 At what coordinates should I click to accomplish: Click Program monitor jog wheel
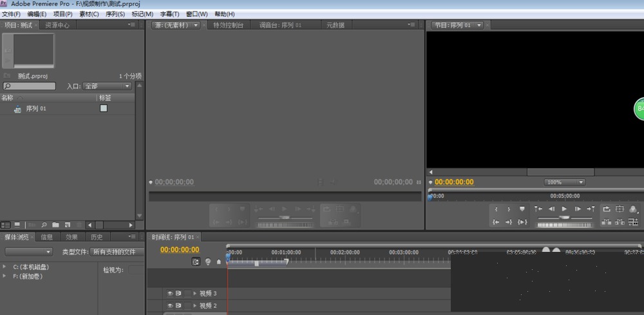565,225
